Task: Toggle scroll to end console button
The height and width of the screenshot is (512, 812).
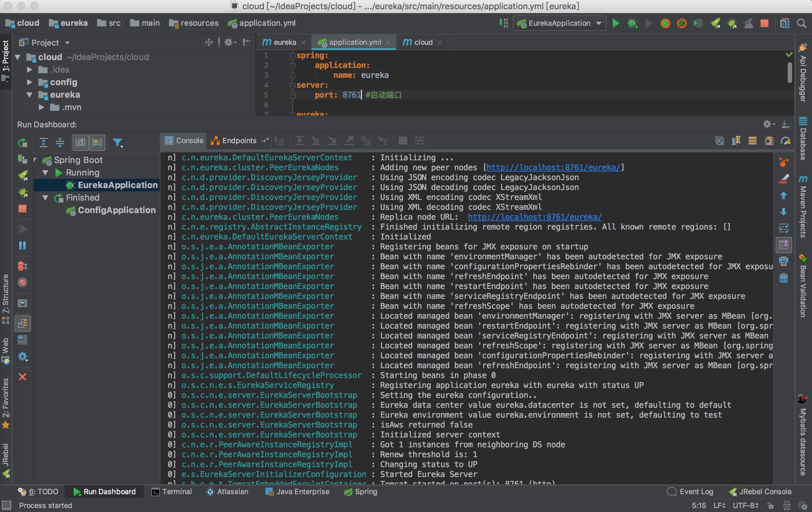Action: pos(783,245)
